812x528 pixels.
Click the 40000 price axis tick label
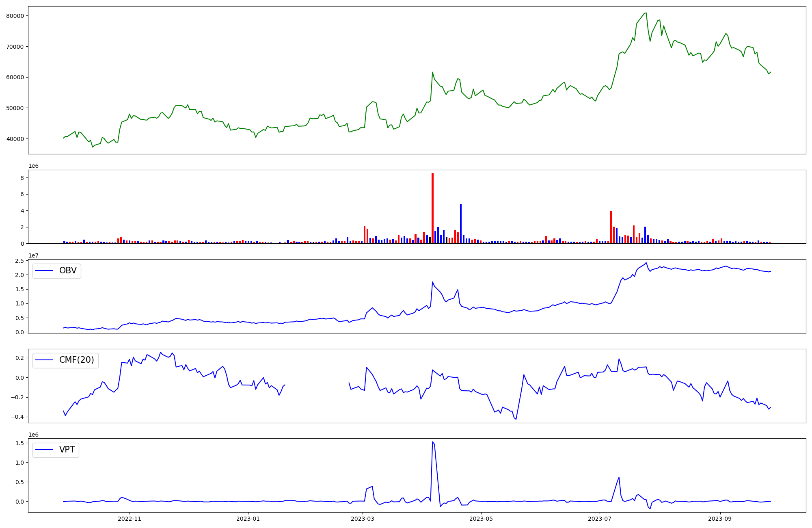pos(15,139)
